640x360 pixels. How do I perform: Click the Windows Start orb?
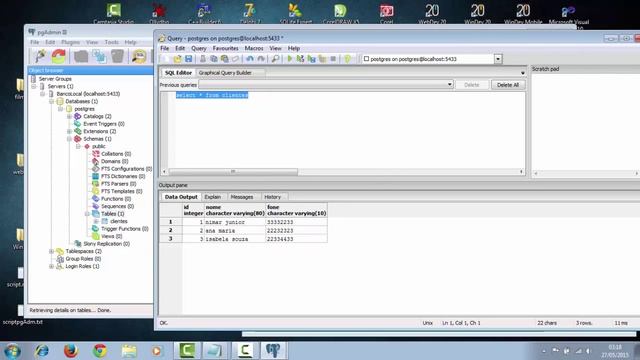[12, 351]
